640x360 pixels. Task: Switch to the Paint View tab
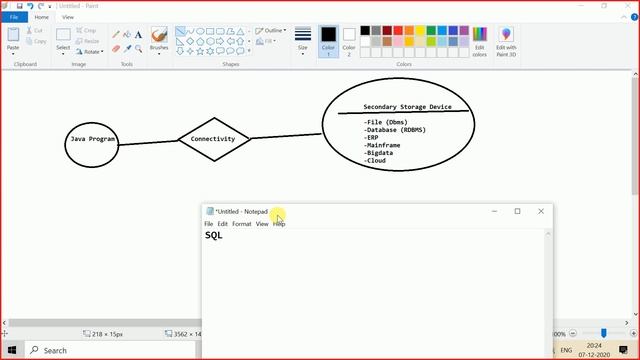[x=68, y=17]
